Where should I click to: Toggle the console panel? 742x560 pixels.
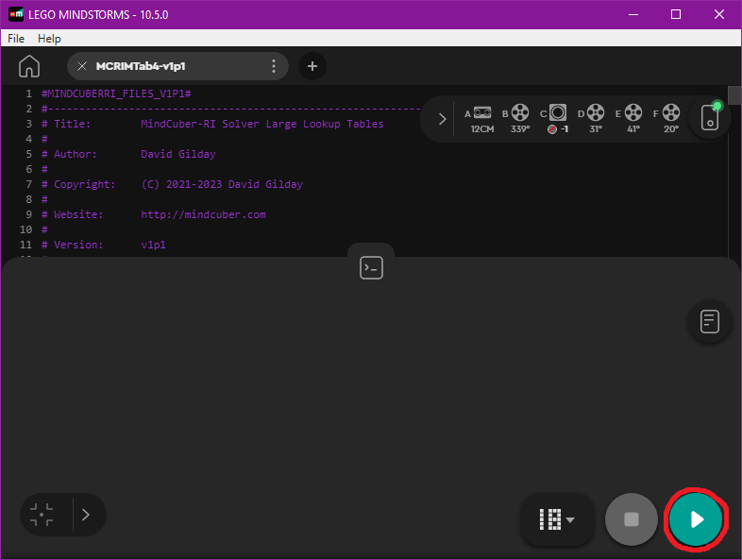pyautogui.click(x=371, y=268)
